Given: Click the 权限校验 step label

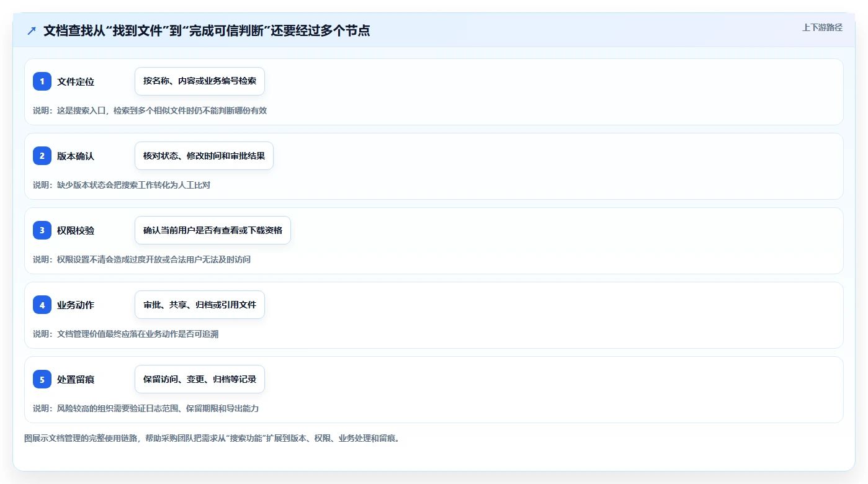Looking at the screenshot, I should point(76,230).
